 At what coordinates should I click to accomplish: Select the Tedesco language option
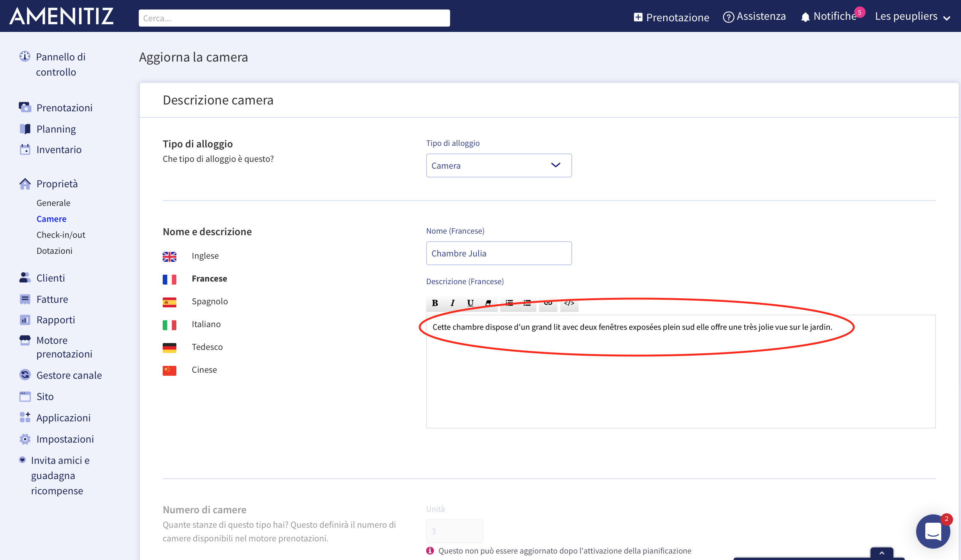[207, 347]
